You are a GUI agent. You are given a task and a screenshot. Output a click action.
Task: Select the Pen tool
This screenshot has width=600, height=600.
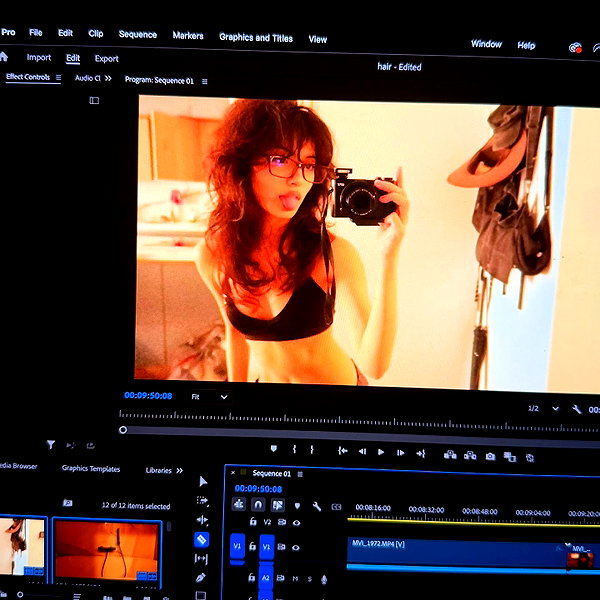[201, 577]
